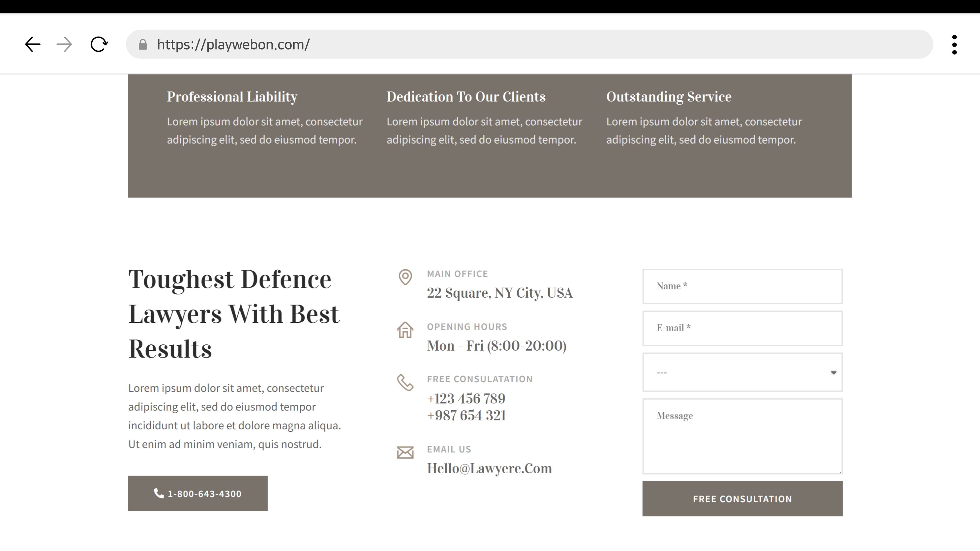Click the +123 456 789 phone number
The height and width of the screenshot is (551, 980).
(466, 399)
